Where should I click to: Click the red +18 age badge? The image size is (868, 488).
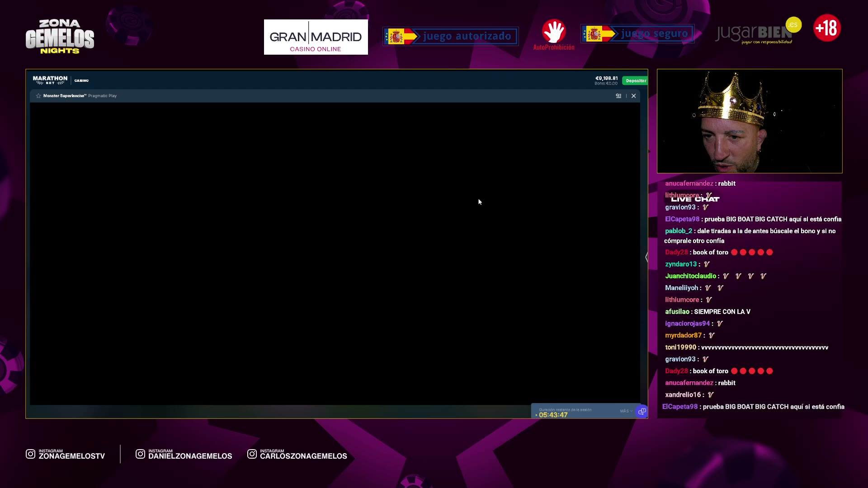827,28
